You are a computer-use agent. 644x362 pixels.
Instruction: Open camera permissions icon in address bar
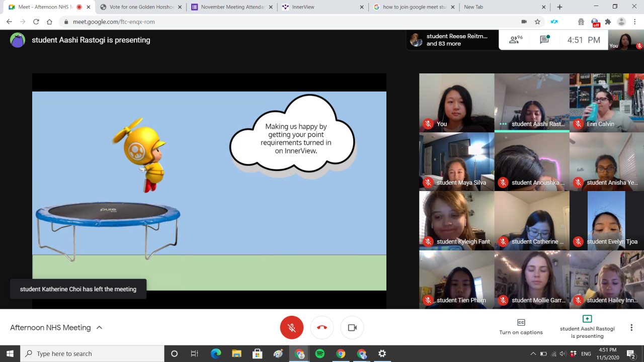point(524,22)
